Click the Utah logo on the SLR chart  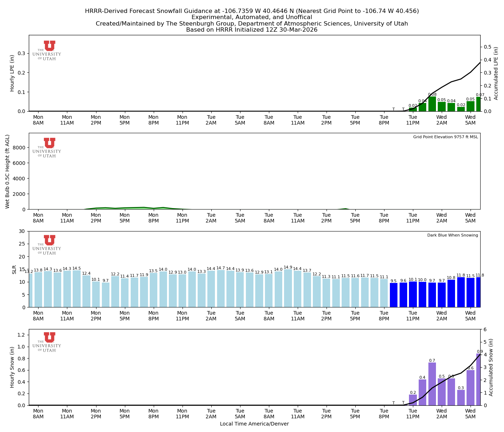(48, 245)
